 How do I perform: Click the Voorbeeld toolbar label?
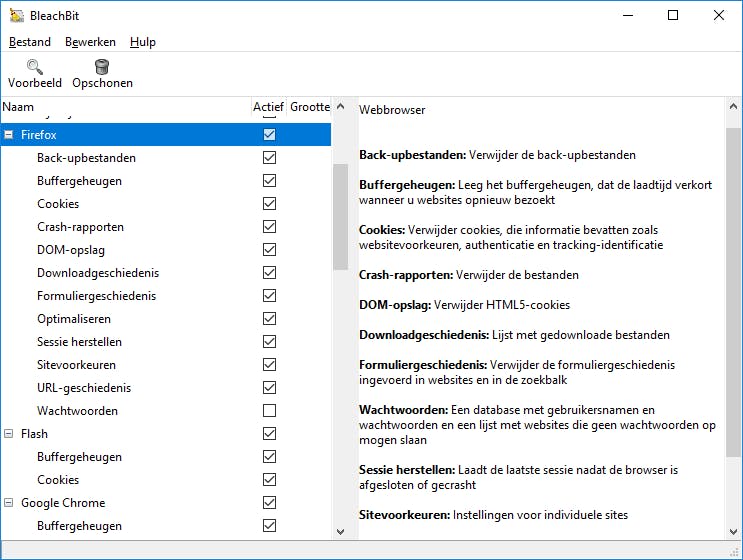pos(35,83)
